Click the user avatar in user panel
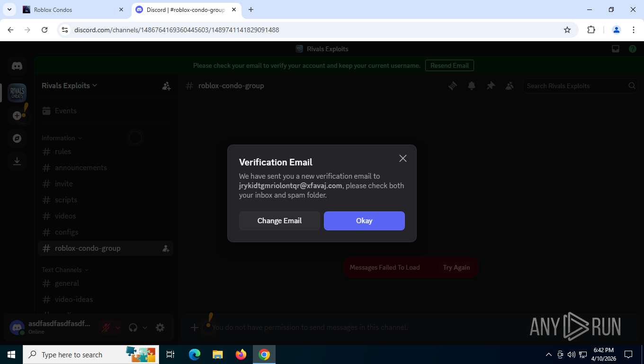644x364 pixels. click(x=17, y=328)
